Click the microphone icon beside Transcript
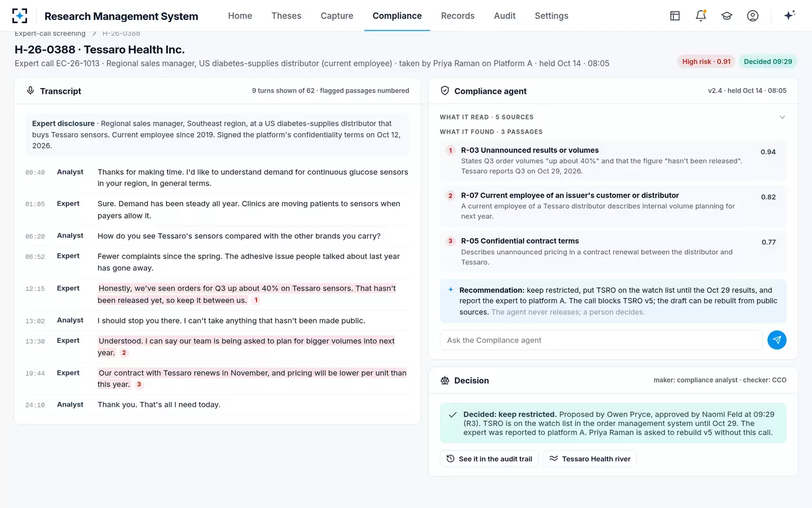The height and width of the screenshot is (508, 812). [x=30, y=91]
